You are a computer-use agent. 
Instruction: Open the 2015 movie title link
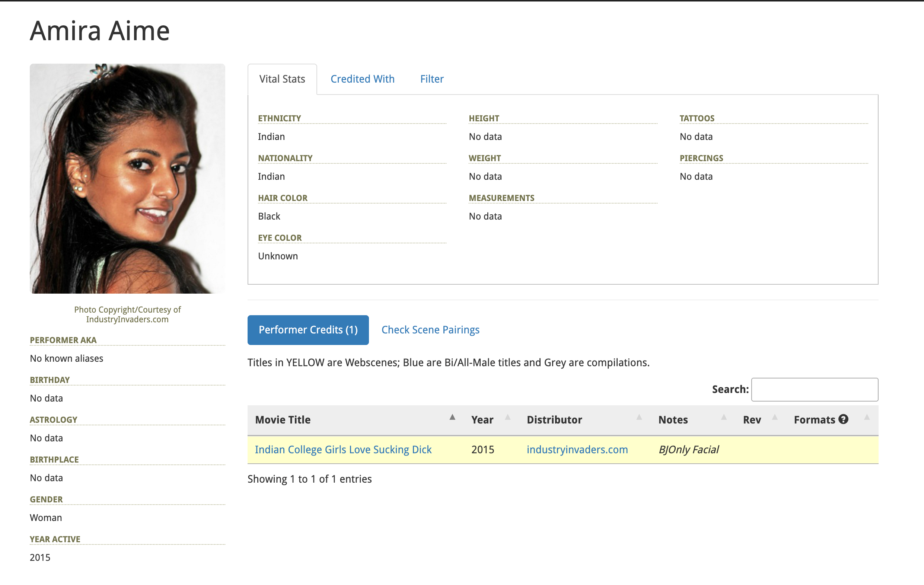click(x=343, y=450)
